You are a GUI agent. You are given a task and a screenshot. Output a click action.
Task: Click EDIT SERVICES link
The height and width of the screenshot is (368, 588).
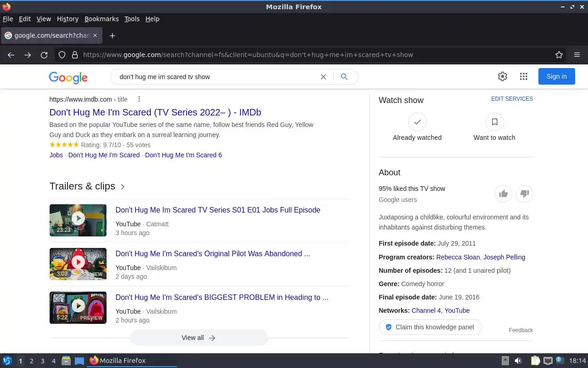[512, 99]
